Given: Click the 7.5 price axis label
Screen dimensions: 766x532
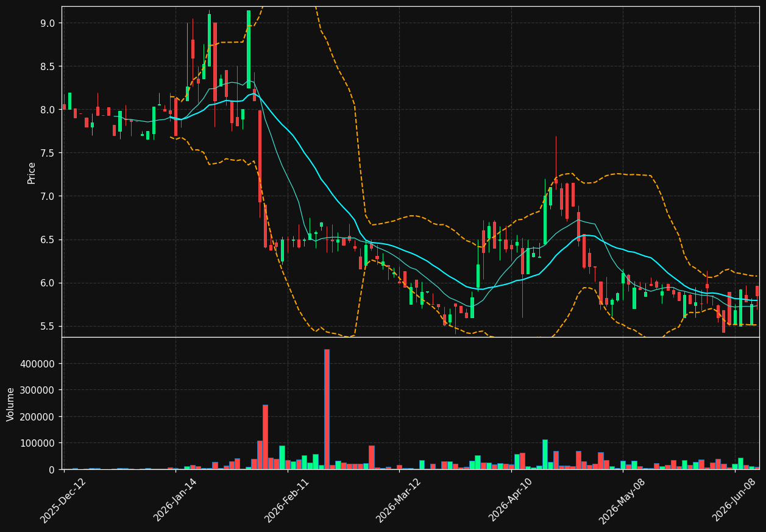Looking at the screenshot, I should coord(48,153).
